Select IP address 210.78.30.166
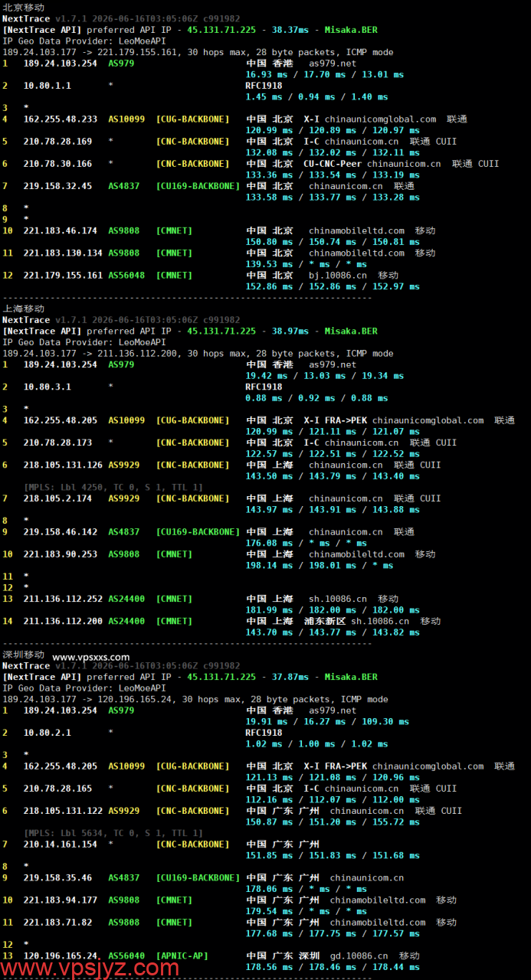This screenshot has width=531, height=980. coord(58,164)
